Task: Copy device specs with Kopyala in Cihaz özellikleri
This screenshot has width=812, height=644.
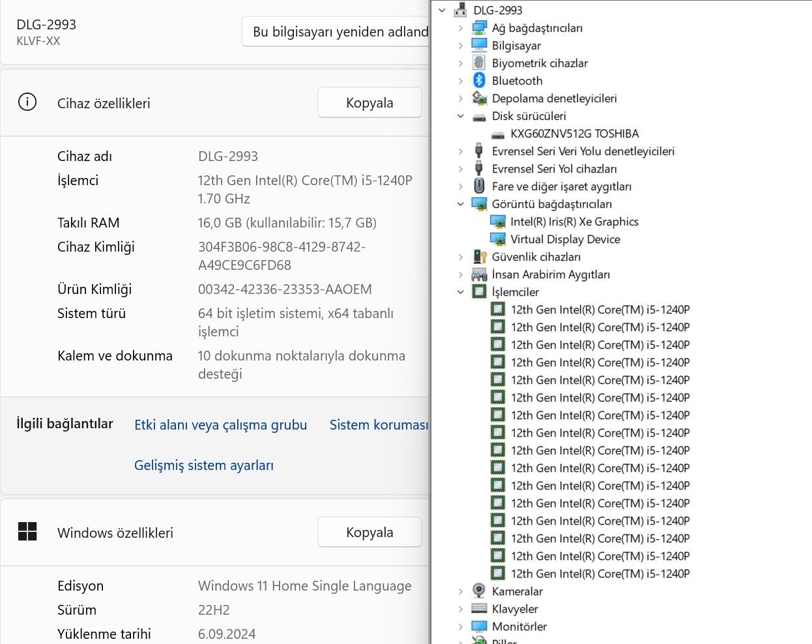Action: click(x=370, y=103)
